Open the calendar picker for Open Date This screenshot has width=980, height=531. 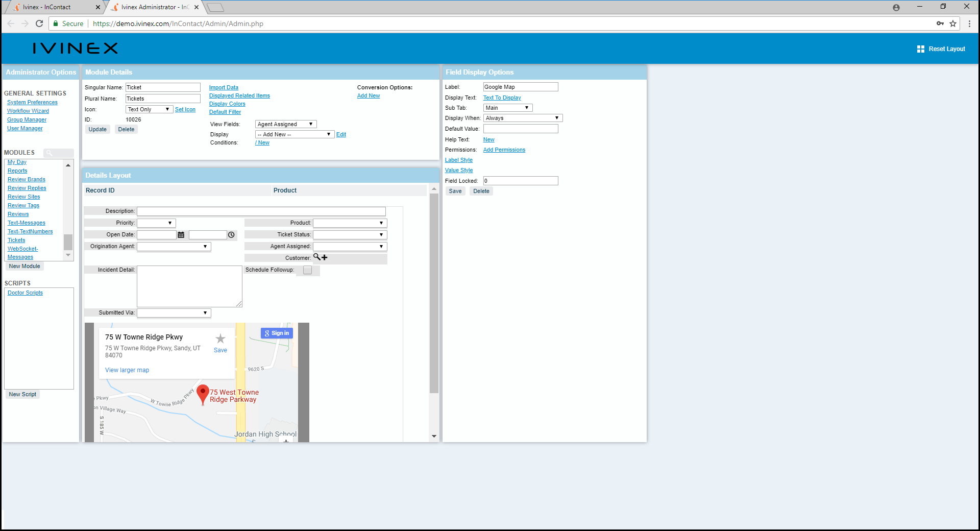pyautogui.click(x=181, y=235)
